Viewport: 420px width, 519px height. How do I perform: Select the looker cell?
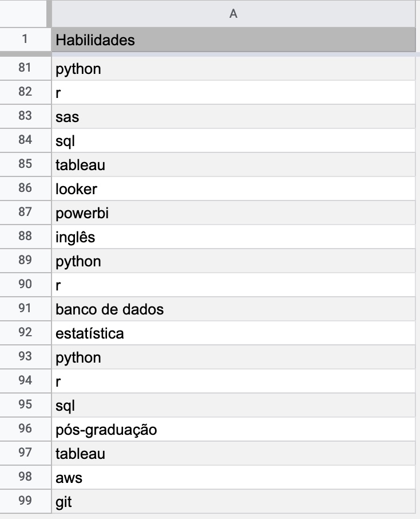pos(233,188)
